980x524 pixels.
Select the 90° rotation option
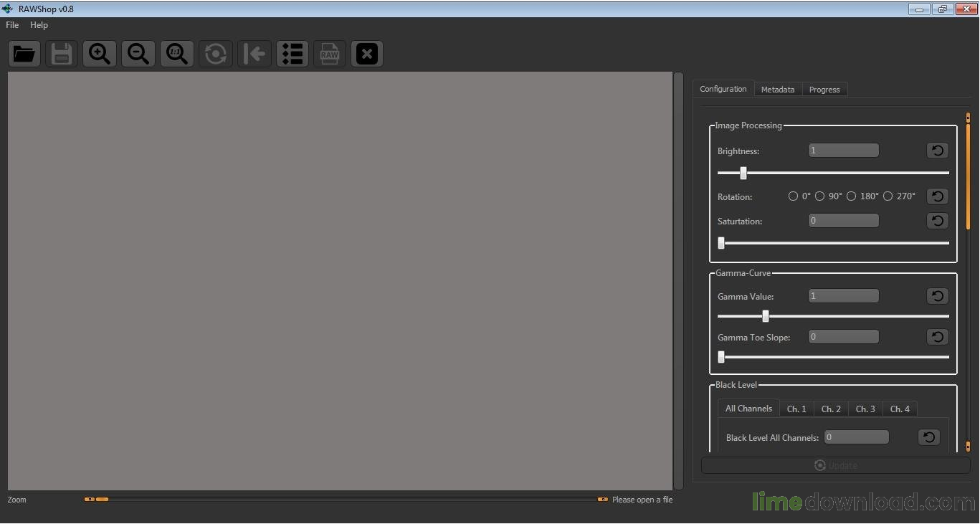[x=819, y=196]
